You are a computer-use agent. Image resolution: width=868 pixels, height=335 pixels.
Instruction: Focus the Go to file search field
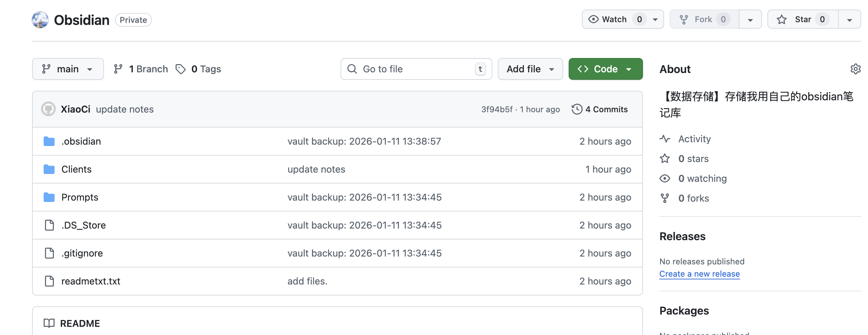click(416, 69)
